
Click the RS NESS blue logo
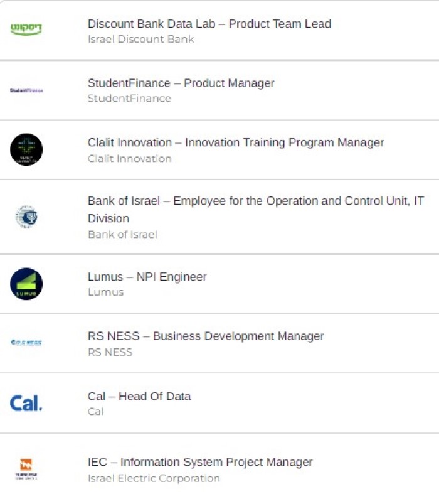pos(26,343)
